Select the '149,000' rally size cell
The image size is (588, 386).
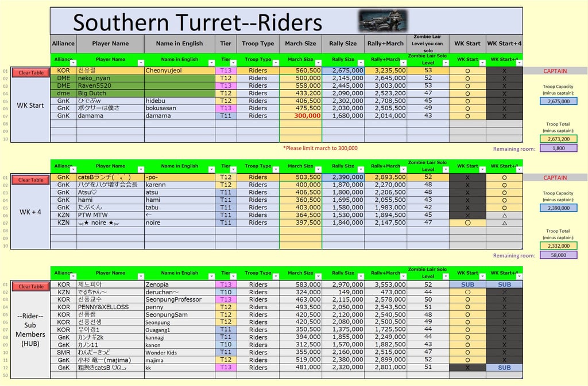343,292
